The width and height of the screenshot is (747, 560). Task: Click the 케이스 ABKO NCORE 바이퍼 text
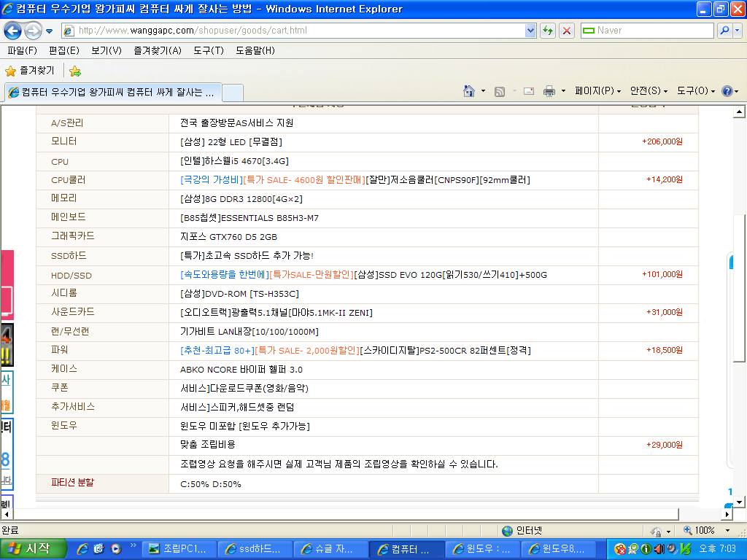[x=241, y=370]
